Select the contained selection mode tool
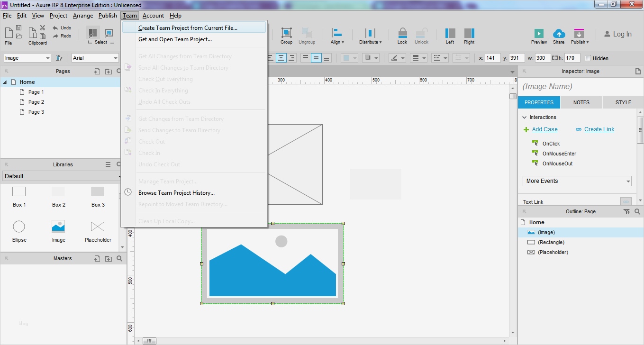 pos(109,33)
